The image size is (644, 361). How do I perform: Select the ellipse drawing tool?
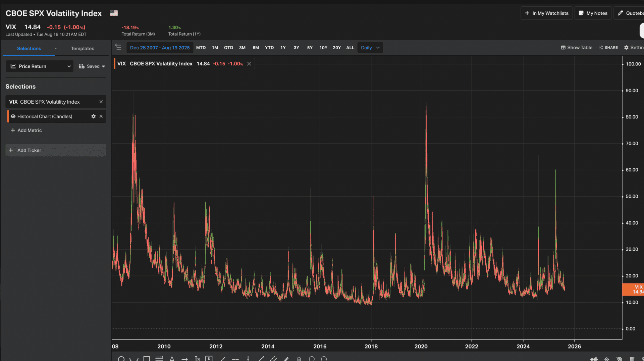pyautogui.click(x=121, y=359)
